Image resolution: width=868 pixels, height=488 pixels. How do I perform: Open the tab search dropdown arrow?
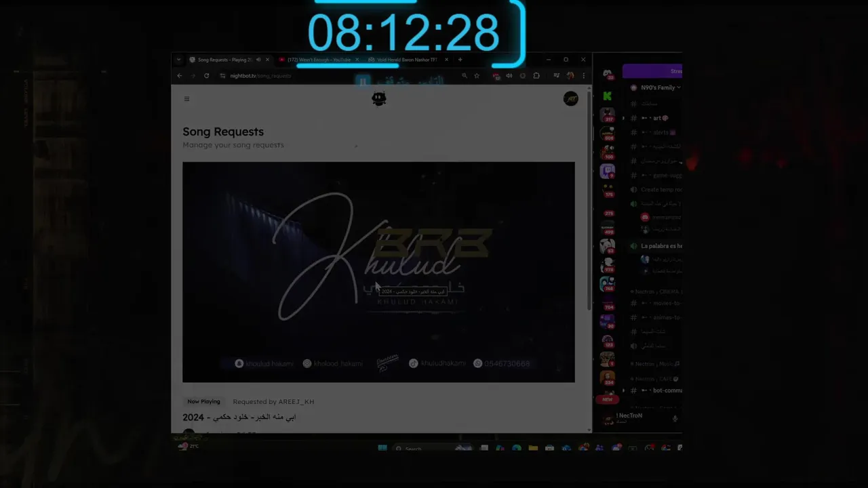tap(178, 60)
